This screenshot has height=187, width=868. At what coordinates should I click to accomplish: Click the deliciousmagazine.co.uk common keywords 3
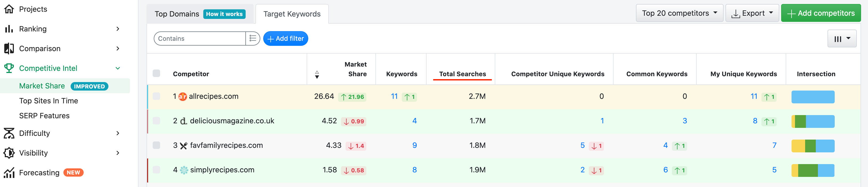(685, 121)
